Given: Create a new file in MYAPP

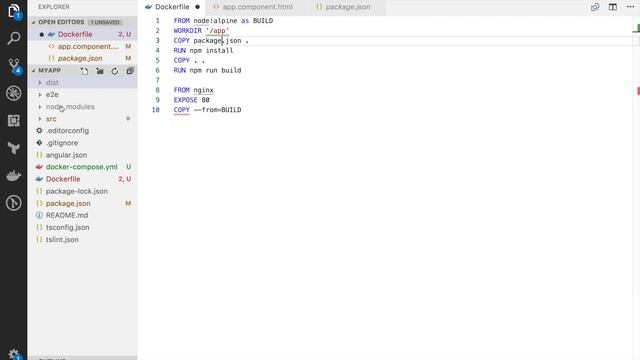Looking at the screenshot, I should 84,71.
